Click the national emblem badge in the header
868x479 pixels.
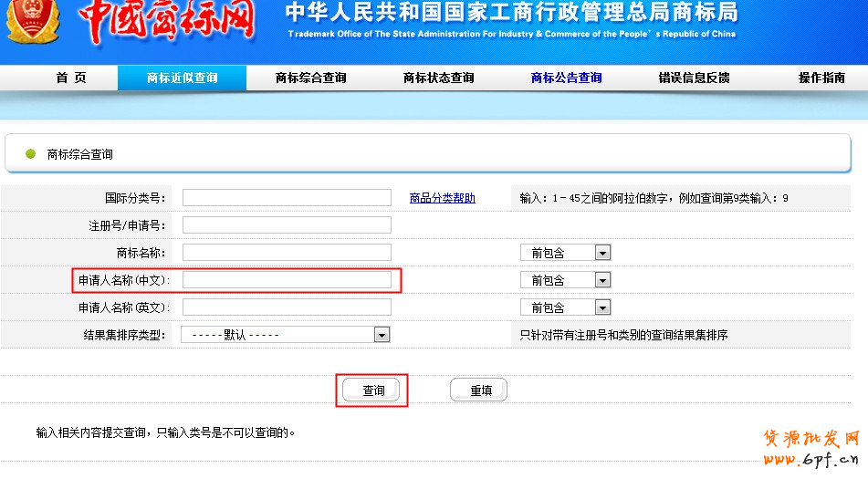click(32, 22)
